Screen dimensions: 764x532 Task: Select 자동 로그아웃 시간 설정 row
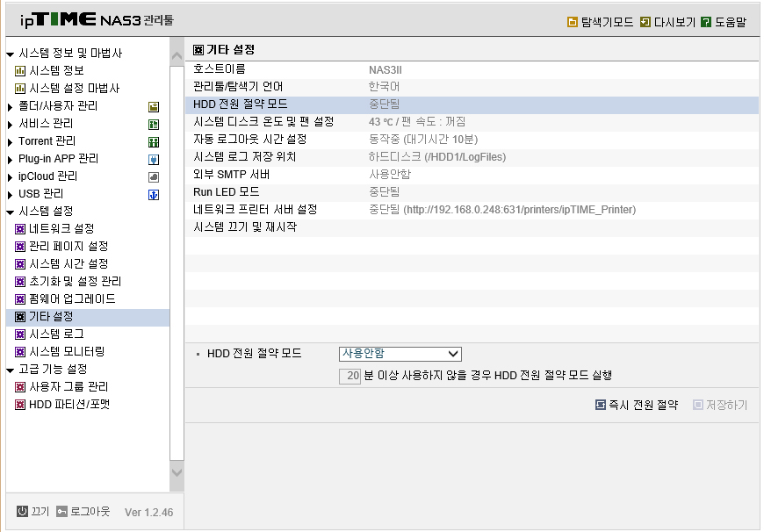point(472,140)
